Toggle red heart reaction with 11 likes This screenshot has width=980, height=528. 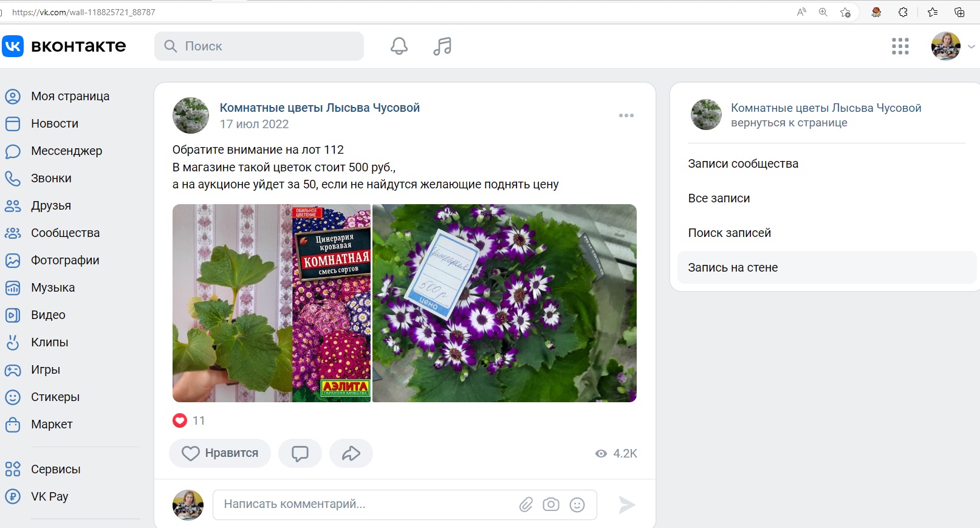(x=180, y=420)
